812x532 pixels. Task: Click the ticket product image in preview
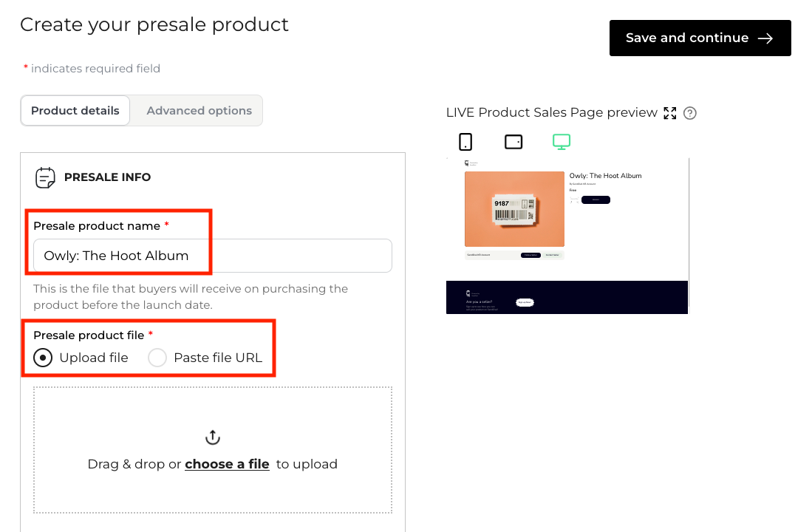(514, 209)
